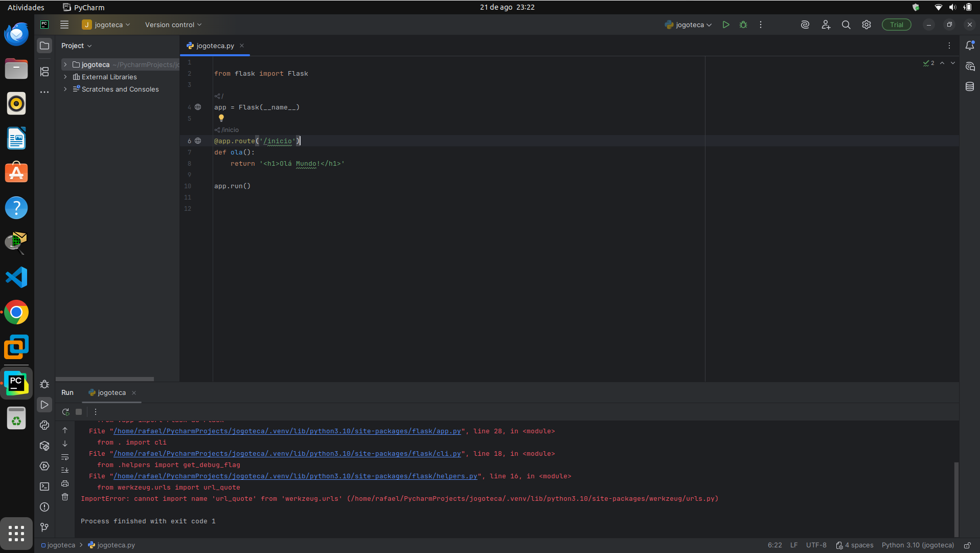This screenshot has width=980, height=553.
Task: Open more run actions menu in toolbar
Action: click(x=761, y=25)
